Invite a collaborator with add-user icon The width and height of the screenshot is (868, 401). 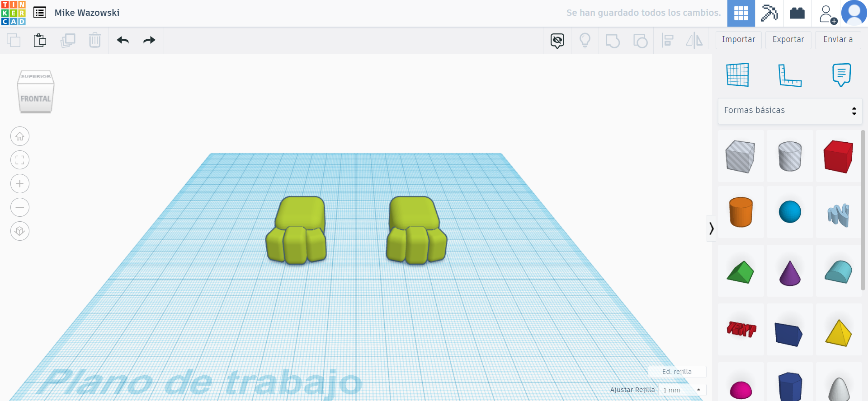point(827,14)
